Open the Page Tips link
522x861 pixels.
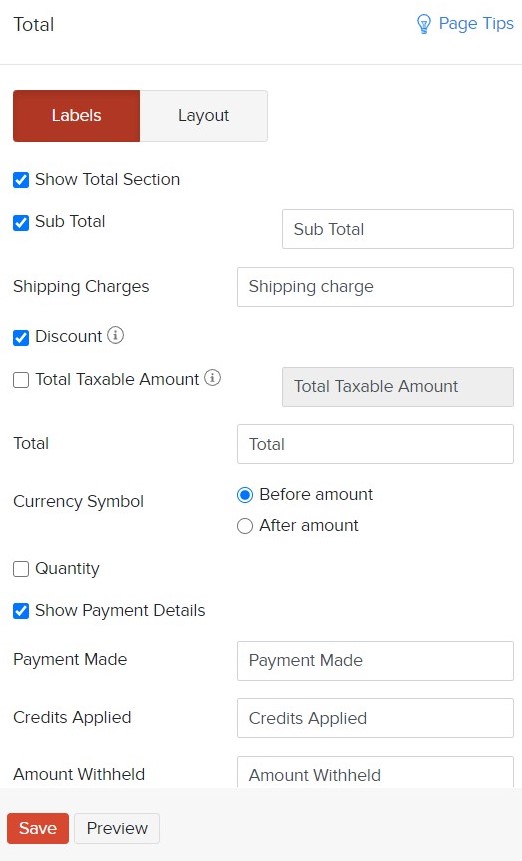tap(476, 24)
